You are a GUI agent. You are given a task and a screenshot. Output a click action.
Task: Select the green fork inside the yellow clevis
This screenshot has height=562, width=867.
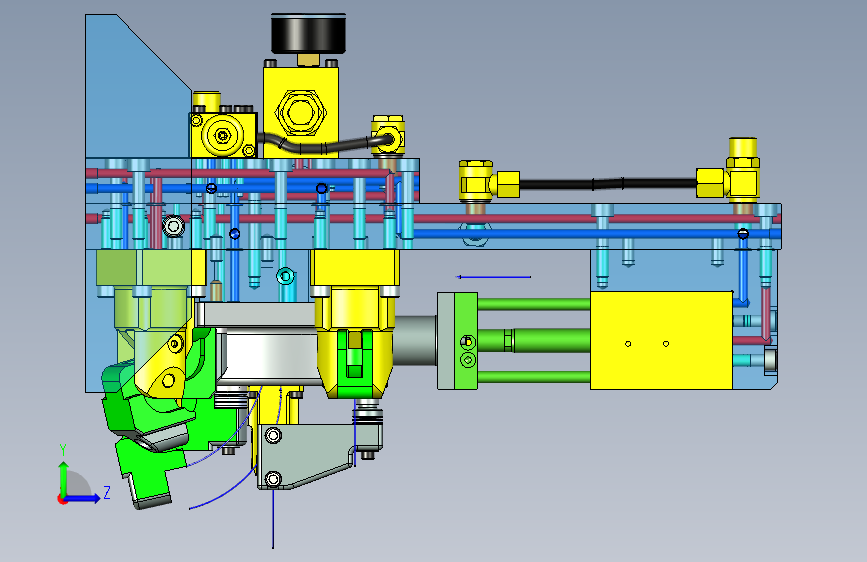355,362
